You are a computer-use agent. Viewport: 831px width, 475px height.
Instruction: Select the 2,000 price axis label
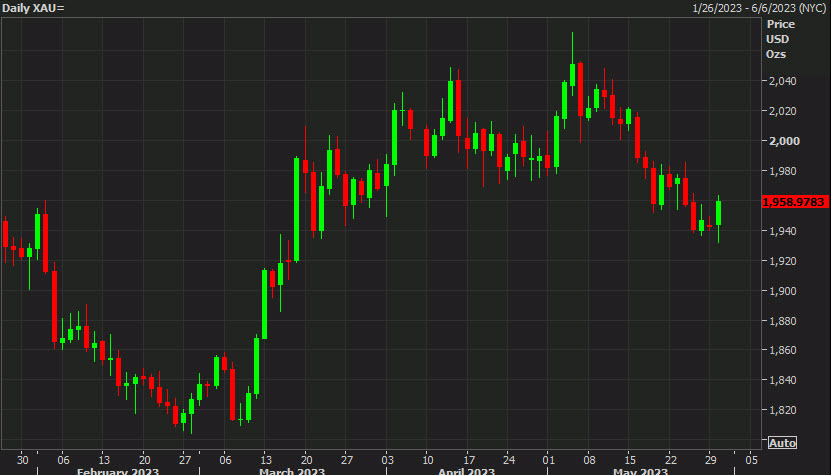click(x=781, y=141)
